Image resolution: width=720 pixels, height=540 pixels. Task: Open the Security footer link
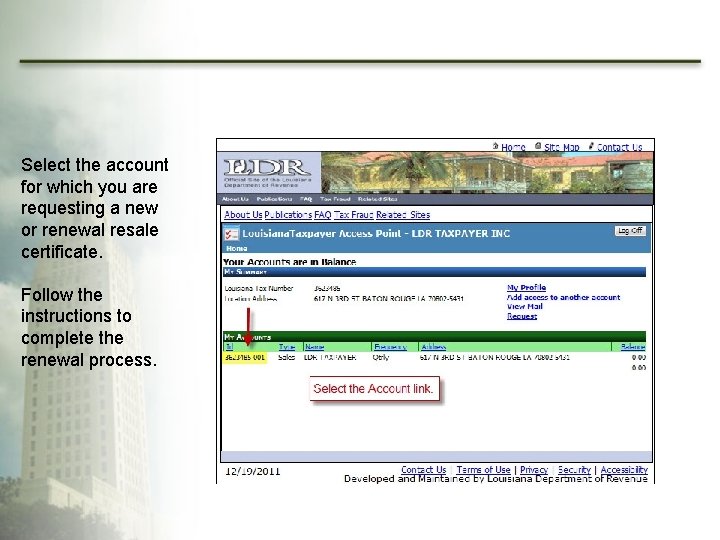574,470
